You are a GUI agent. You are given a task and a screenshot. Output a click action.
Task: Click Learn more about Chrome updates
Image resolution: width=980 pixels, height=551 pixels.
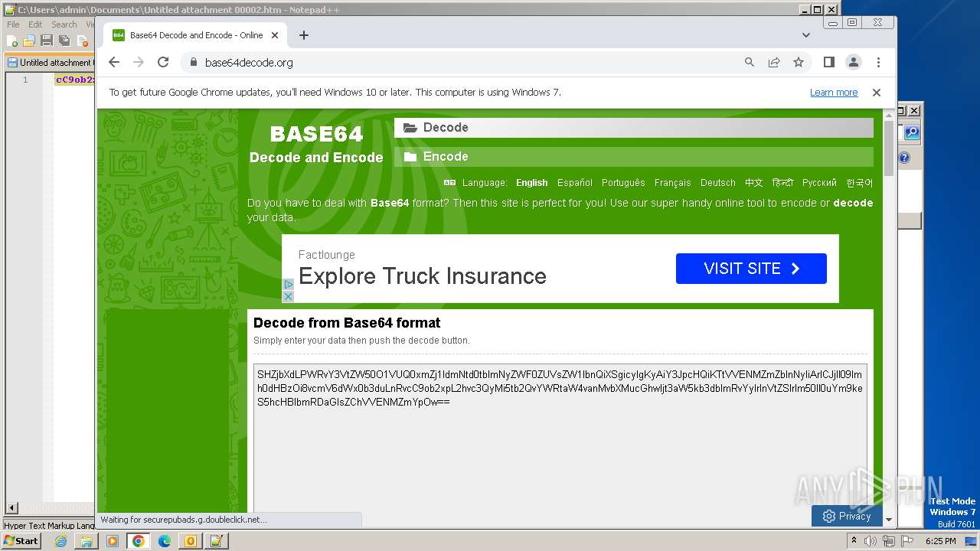tap(834, 93)
